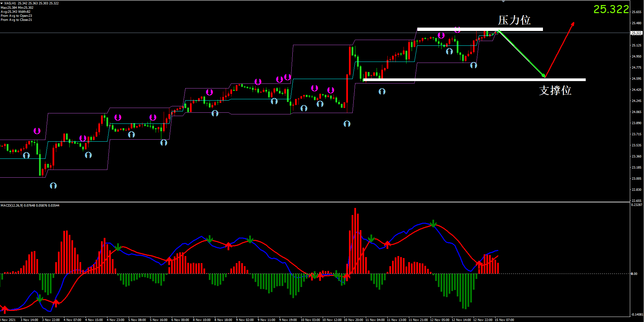644x322 pixels.
Task: Click the large green 25.322 price display
Action: coord(611,9)
